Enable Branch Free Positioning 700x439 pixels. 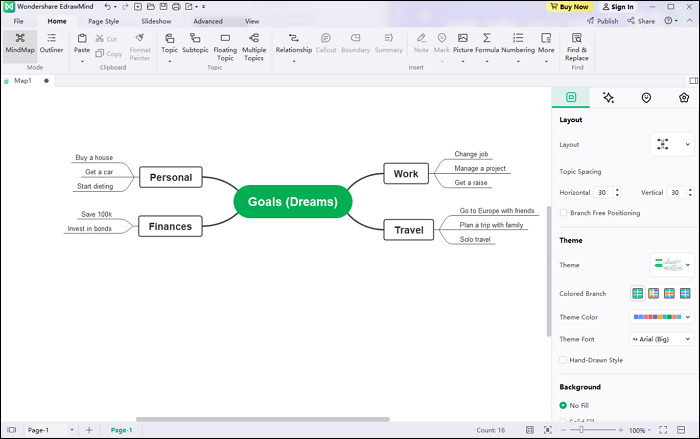[563, 213]
